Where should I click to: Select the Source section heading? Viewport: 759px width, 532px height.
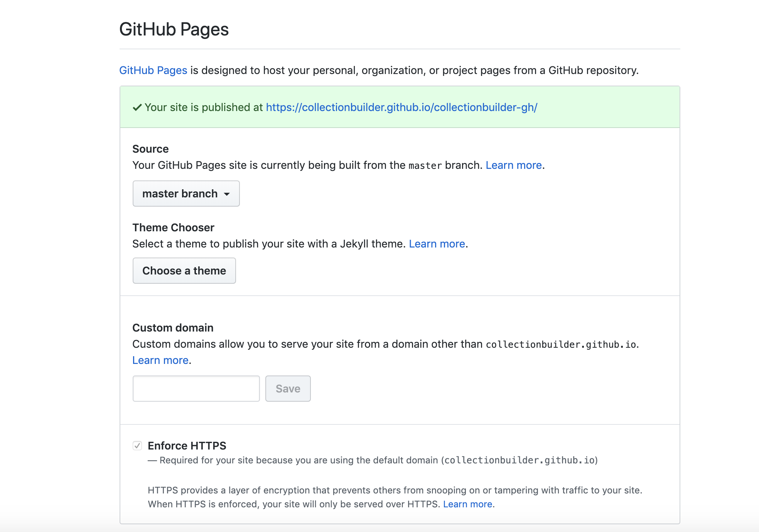coord(150,149)
